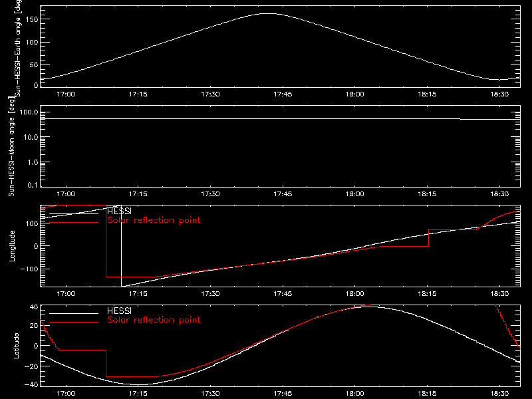
Task: Click Solar reflection point legend in Longitude plot
Action: coord(154,220)
